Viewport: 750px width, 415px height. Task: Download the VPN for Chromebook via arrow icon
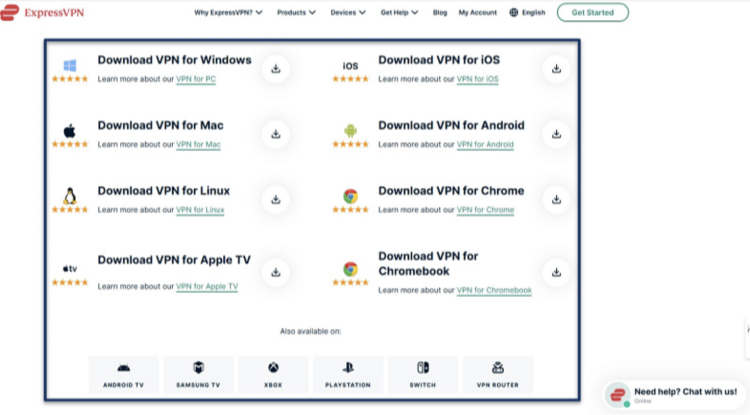click(556, 273)
